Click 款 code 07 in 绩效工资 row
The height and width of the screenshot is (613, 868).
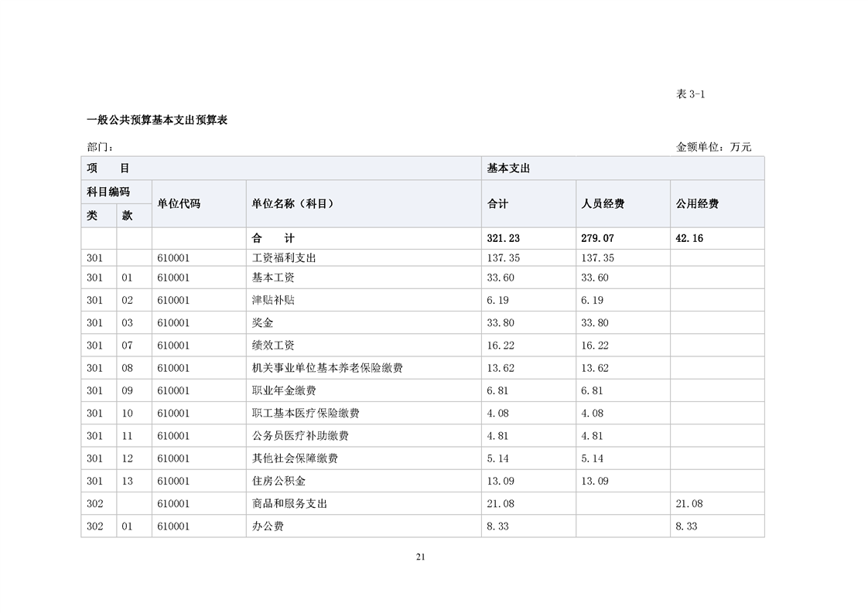click(x=128, y=346)
